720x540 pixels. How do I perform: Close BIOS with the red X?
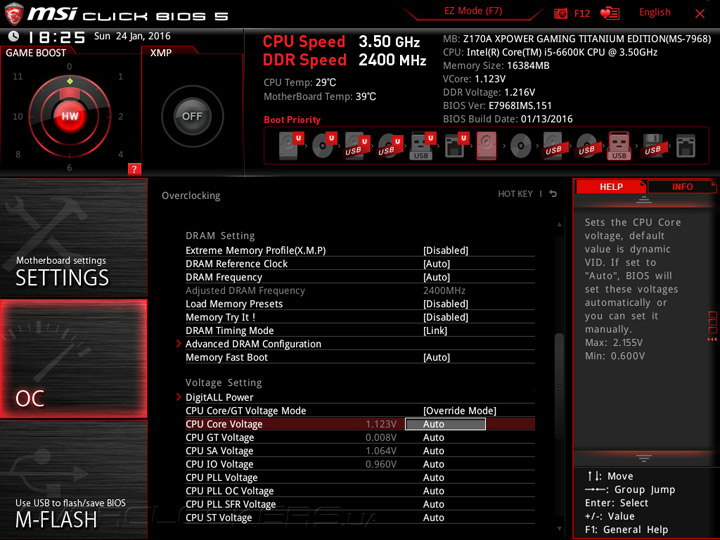(x=700, y=13)
